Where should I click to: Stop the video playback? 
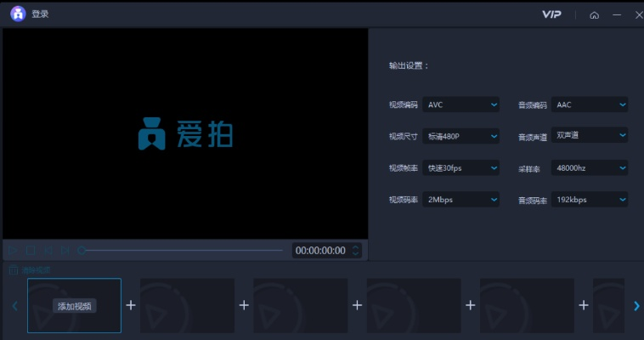point(31,250)
